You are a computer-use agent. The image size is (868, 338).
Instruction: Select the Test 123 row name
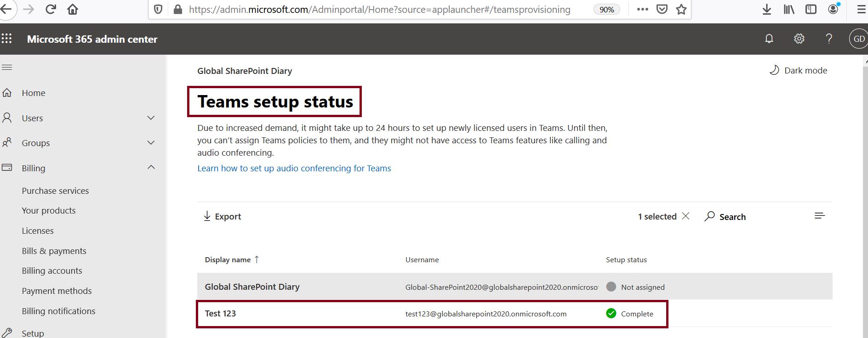coord(220,313)
